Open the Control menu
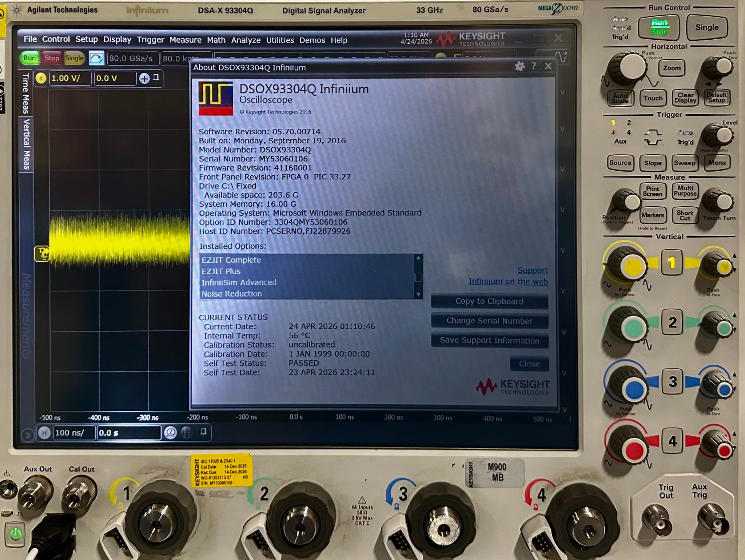 pyautogui.click(x=56, y=39)
